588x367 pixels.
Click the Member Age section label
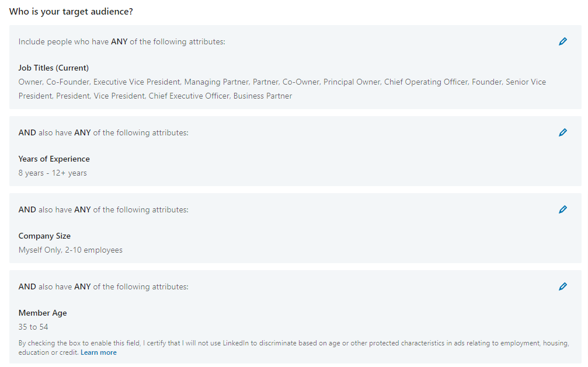[43, 313]
